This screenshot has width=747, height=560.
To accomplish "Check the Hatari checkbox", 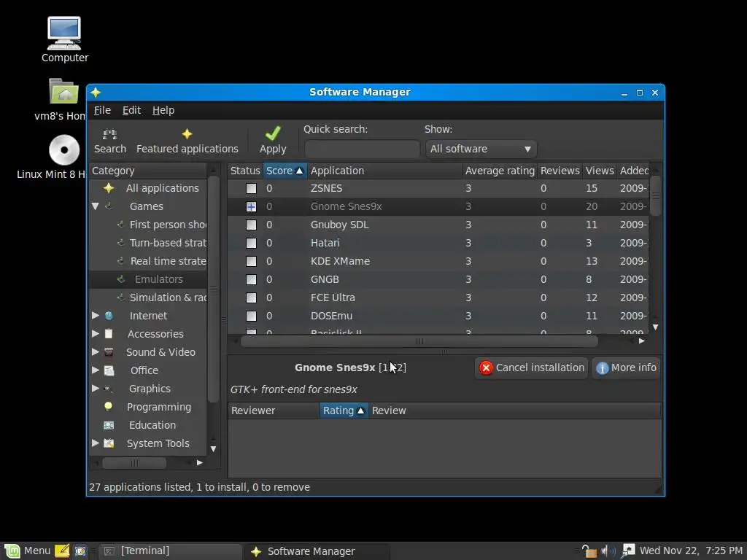I will pos(251,244).
